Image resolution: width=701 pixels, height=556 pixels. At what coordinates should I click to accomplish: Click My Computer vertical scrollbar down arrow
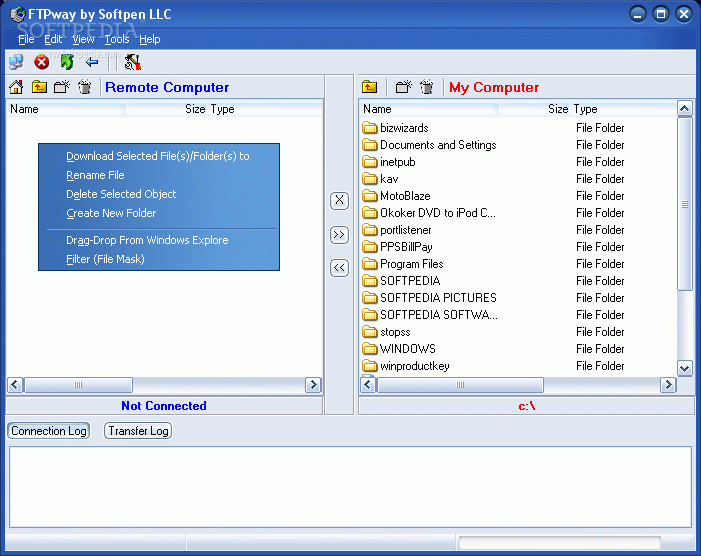pyautogui.click(x=684, y=368)
